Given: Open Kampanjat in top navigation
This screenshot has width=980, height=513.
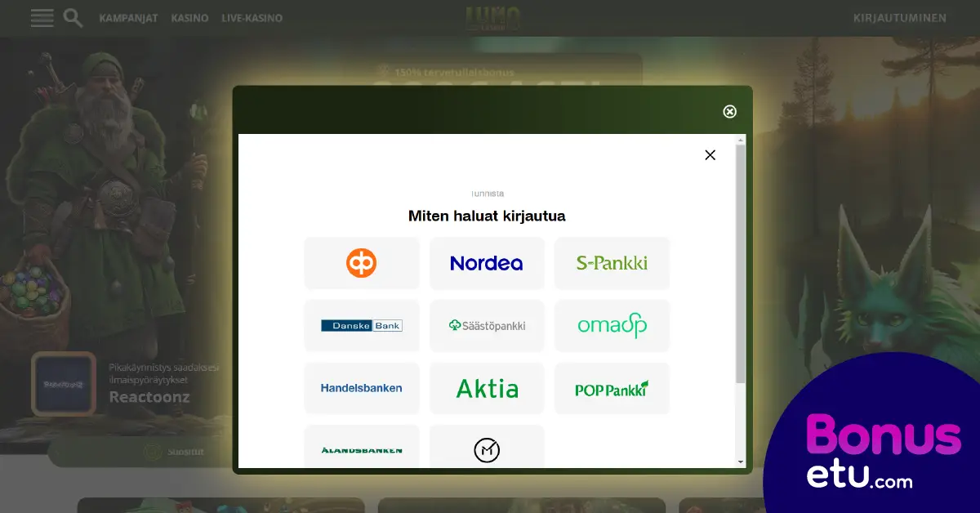Looking at the screenshot, I should (x=129, y=18).
